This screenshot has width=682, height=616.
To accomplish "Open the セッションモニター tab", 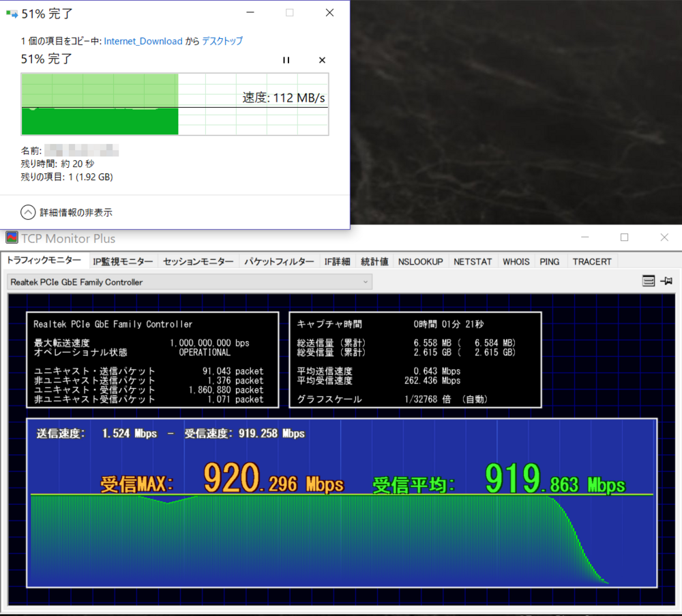I will (198, 261).
